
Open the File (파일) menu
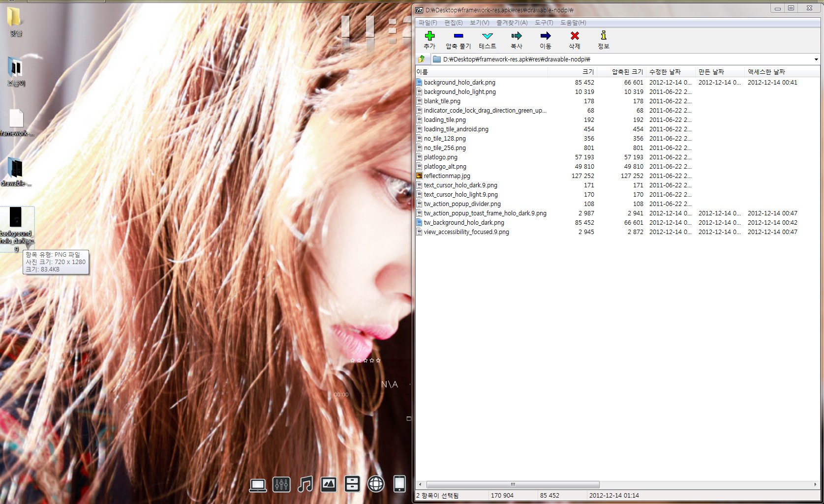[x=427, y=23]
